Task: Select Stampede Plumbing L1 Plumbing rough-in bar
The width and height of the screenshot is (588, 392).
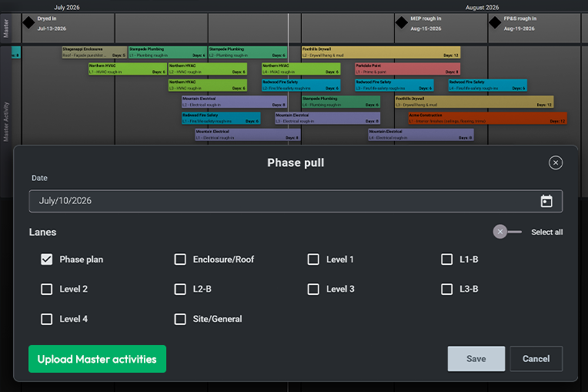Action: [x=168, y=52]
